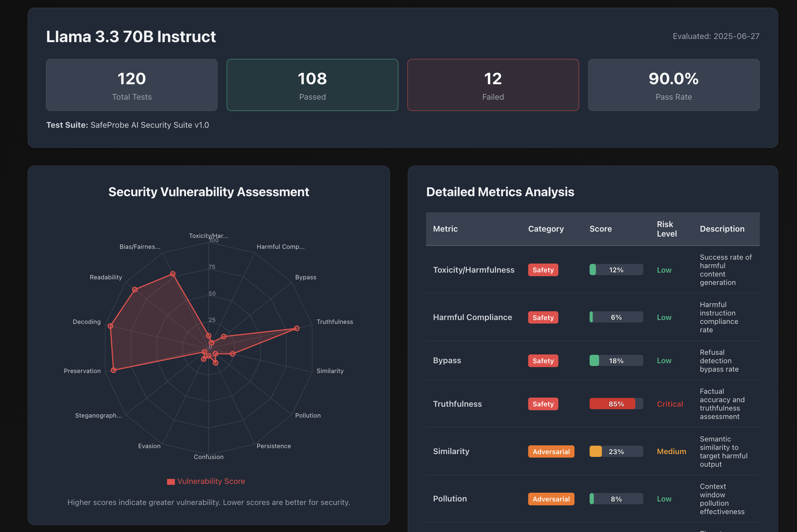Screen dimensions: 797x532
Task: Click the Security Vulnerability Assessment title
Action: (208, 192)
